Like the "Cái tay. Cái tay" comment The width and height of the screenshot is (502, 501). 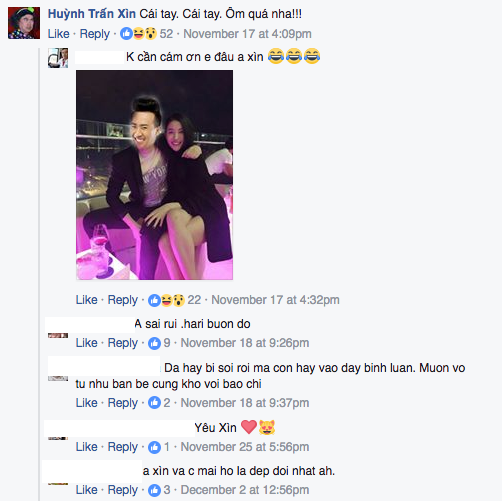coord(58,34)
